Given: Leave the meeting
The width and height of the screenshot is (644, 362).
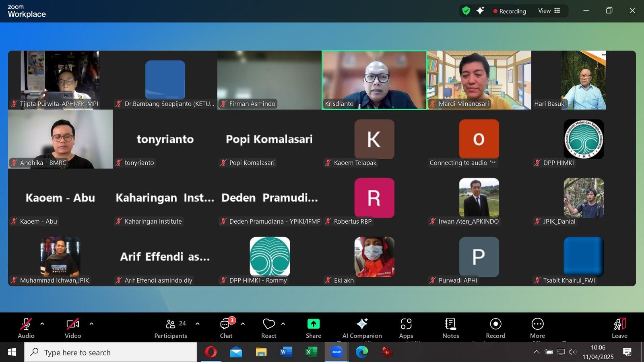Looking at the screenshot, I should click(x=620, y=328).
